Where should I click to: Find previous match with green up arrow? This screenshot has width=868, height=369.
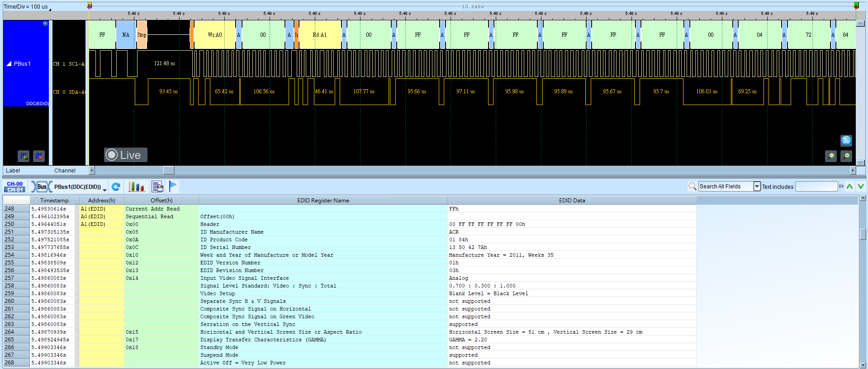click(x=850, y=186)
